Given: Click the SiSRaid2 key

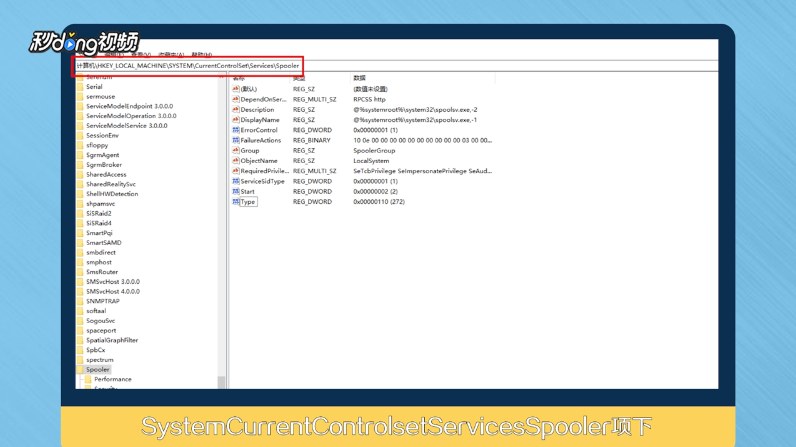Looking at the screenshot, I should coord(98,214).
